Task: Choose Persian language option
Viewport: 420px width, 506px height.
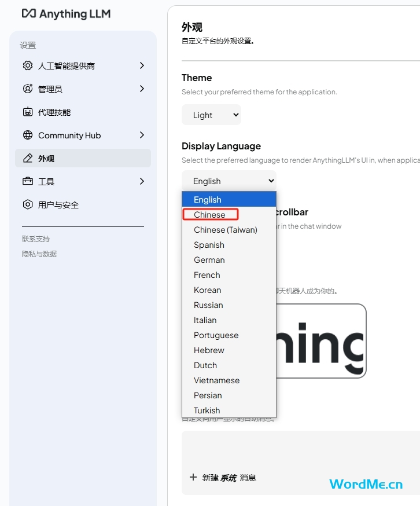Action: click(229, 395)
